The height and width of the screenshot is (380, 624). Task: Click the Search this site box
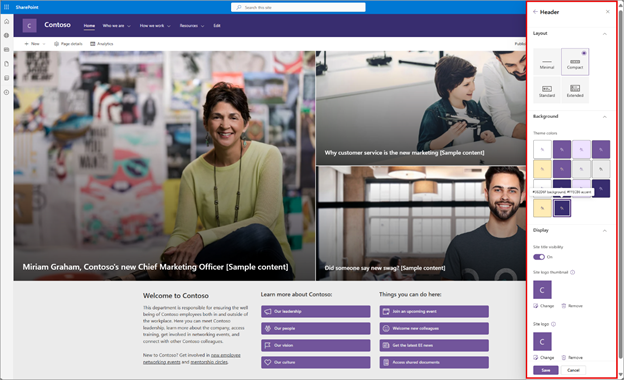pyautogui.click(x=298, y=7)
